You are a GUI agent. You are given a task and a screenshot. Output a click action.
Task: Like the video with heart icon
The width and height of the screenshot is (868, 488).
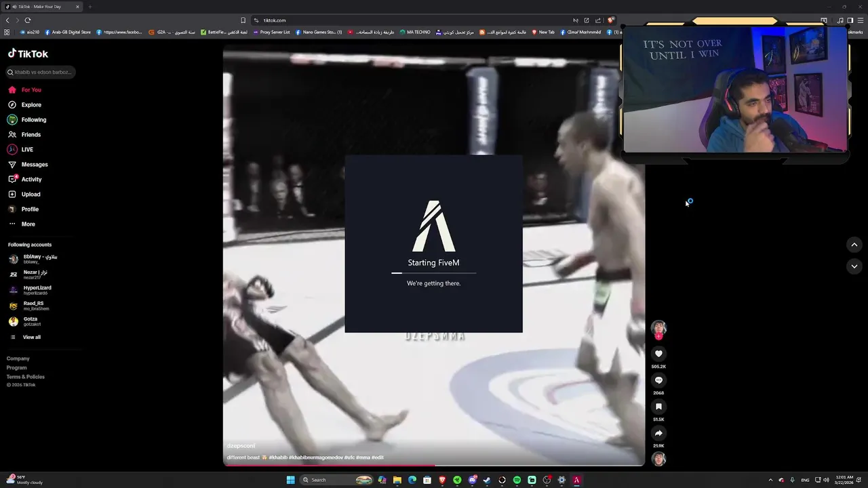pyautogui.click(x=658, y=354)
